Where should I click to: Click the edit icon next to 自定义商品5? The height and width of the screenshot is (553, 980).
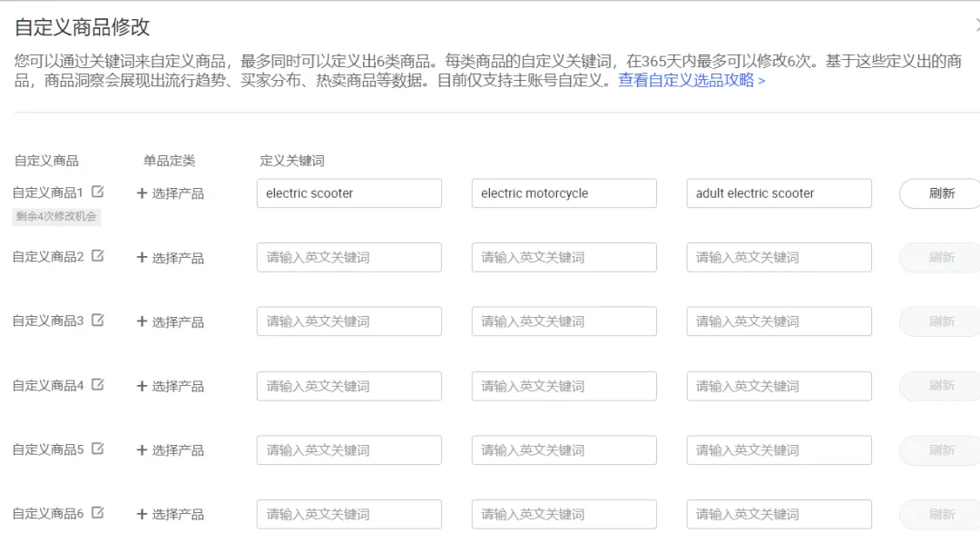coord(97,449)
